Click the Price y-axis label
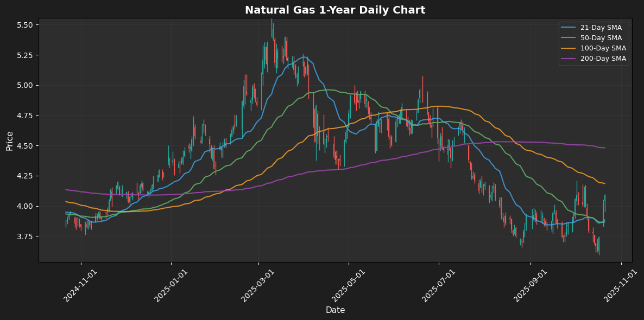The image size is (644, 320). pos(10,140)
